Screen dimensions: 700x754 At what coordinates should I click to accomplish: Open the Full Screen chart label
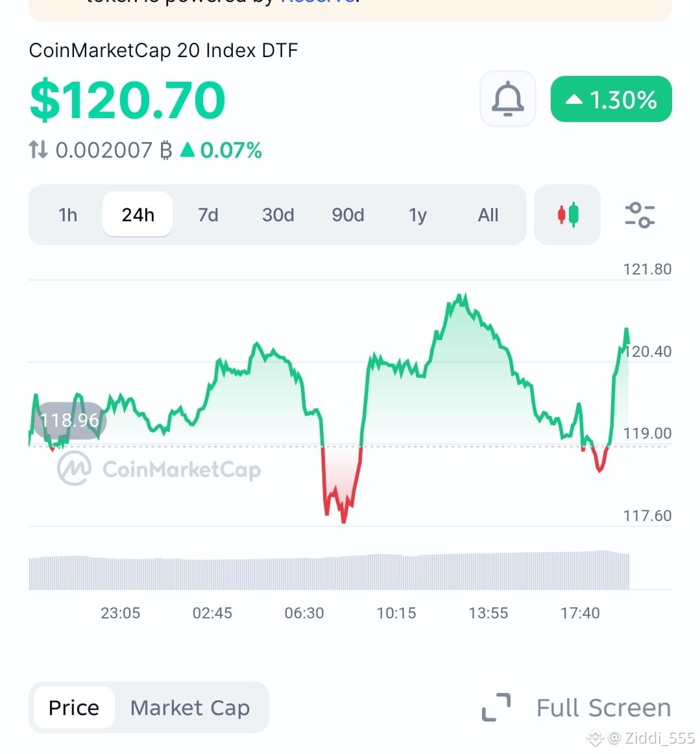[603, 707]
